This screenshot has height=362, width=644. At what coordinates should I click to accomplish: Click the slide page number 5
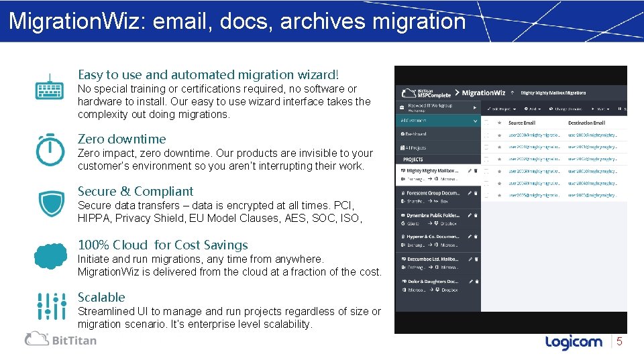[619, 341]
